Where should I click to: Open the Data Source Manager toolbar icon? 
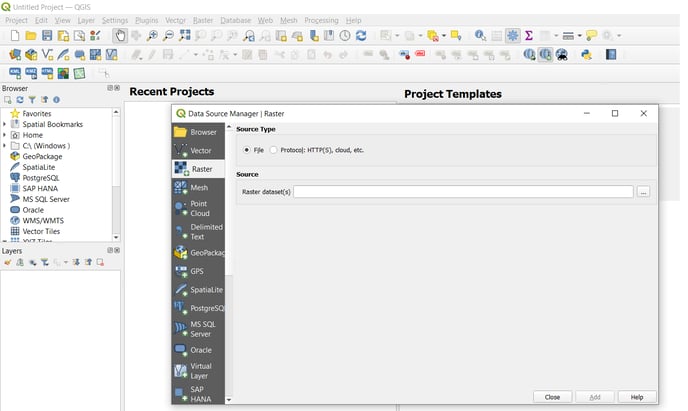tap(15, 54)
